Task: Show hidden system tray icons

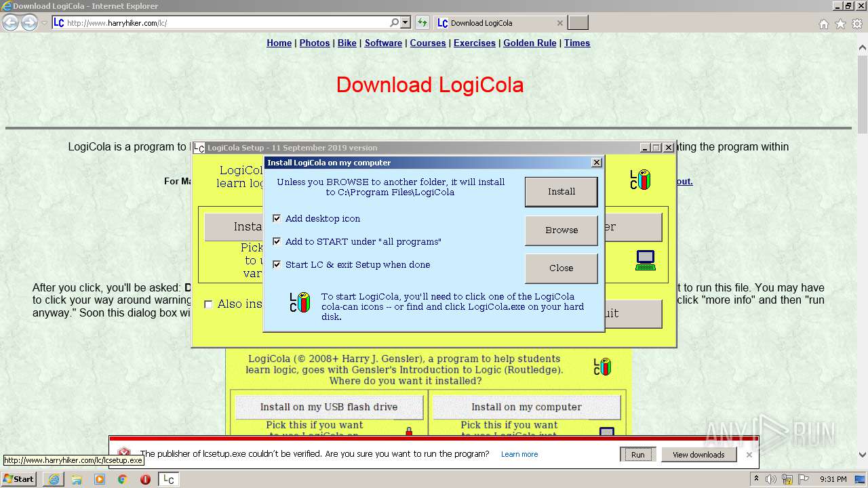Action: tap(756, 479)
